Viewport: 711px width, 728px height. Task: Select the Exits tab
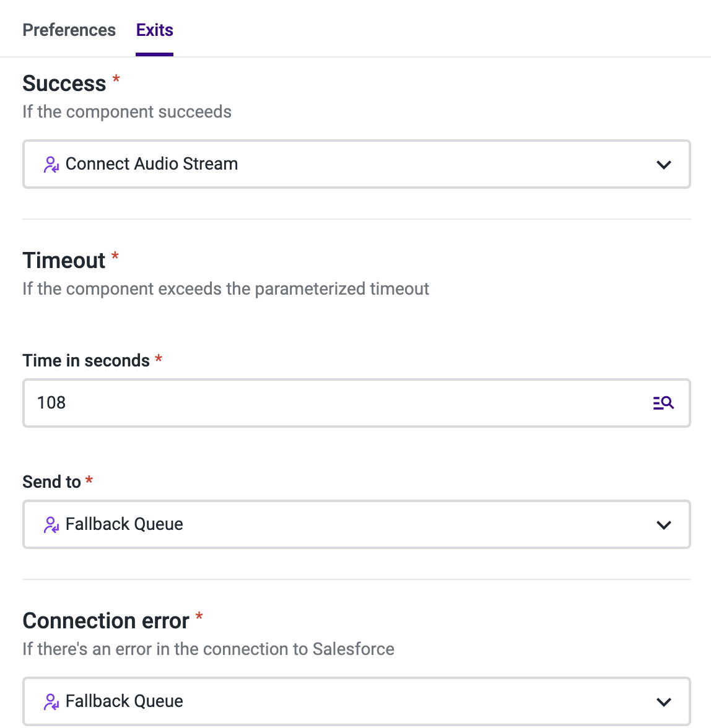coord(155,30)
